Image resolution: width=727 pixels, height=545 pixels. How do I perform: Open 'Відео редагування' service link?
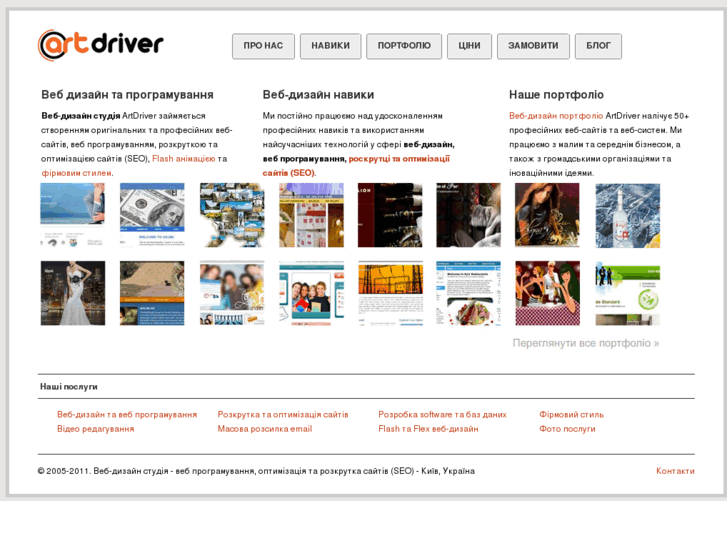coord(96,429)
